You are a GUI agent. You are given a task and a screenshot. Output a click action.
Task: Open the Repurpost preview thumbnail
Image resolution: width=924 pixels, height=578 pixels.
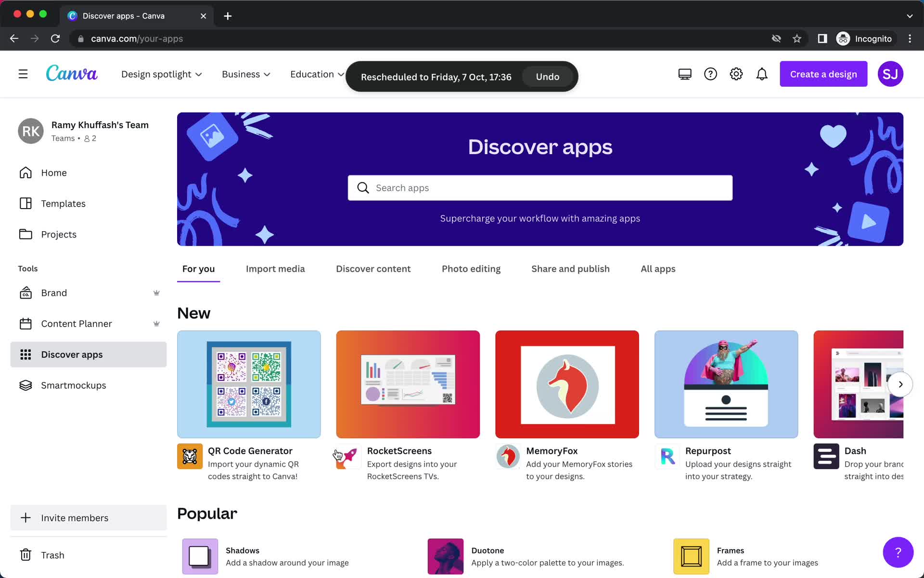[x=726, y=384]
